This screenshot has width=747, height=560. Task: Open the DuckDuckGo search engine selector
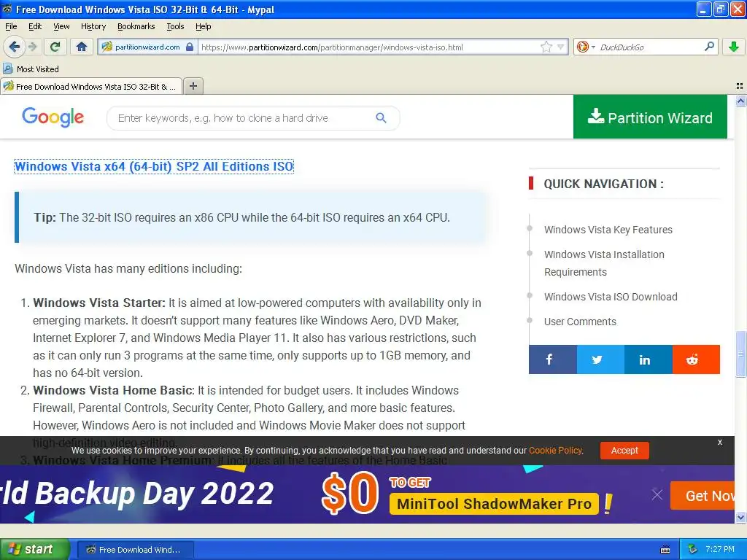586,47
